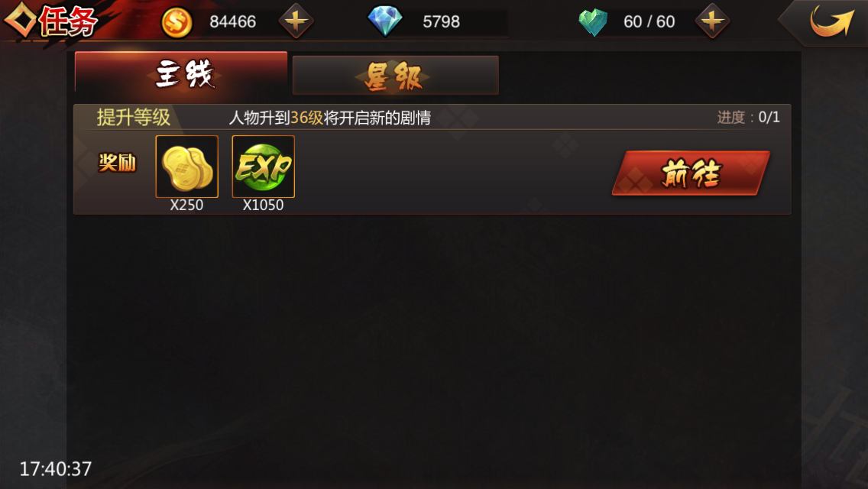Image resolution: width=868 pixels, height=489 pixels.
Task: Click the 任务 diamond logo icon
Action: coord(21,20)
